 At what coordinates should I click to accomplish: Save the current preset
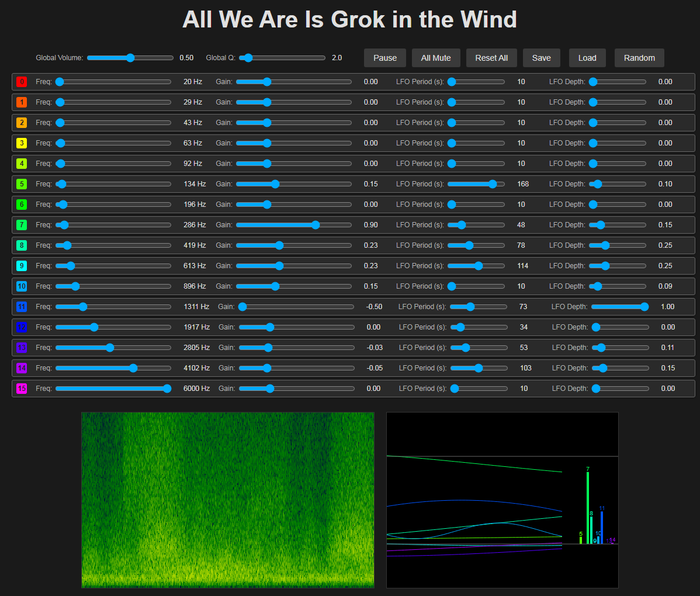click(542, 58)
